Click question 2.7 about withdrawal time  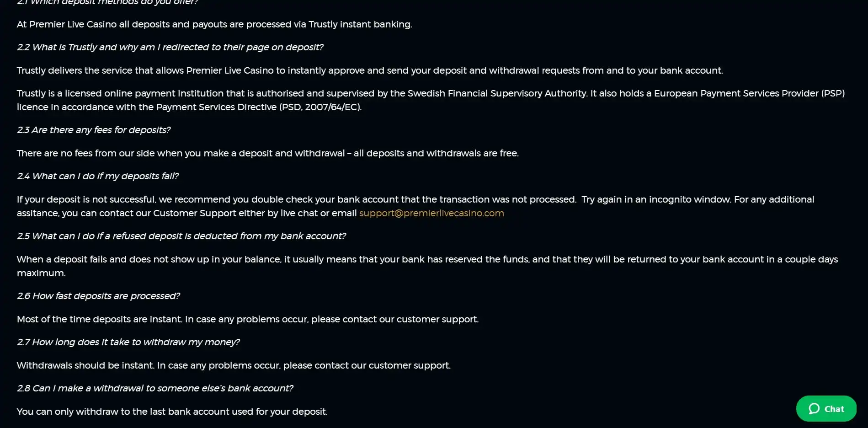click(128, 342)
